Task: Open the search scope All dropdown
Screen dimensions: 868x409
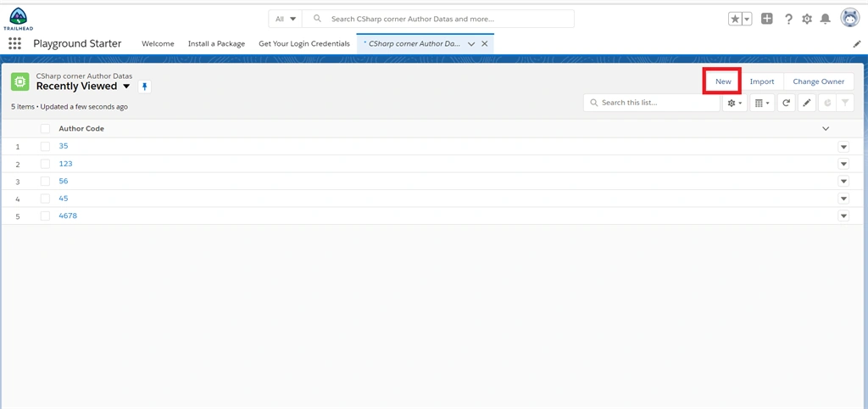Action: coord(286,19)
